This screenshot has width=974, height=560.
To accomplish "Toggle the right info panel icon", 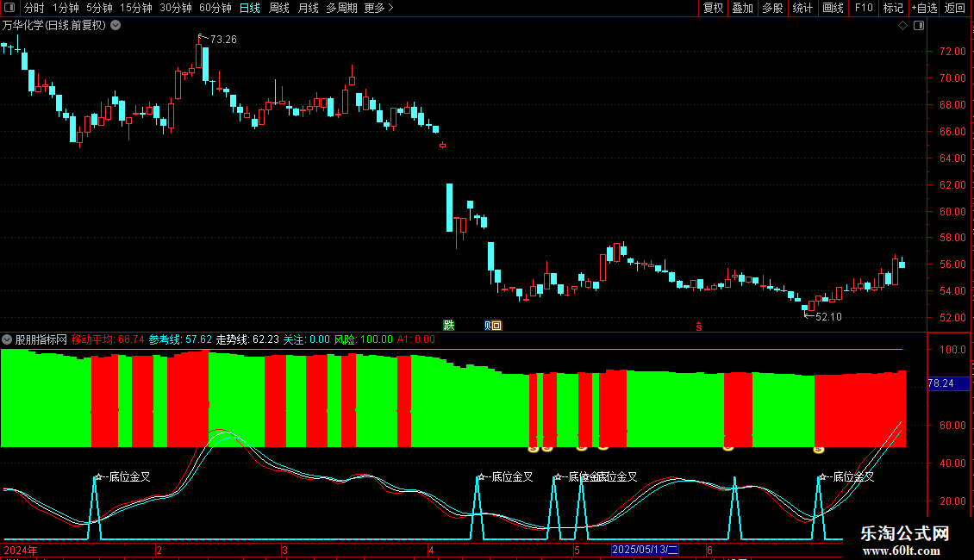I will pyautogui.click(x=919, y=26).
